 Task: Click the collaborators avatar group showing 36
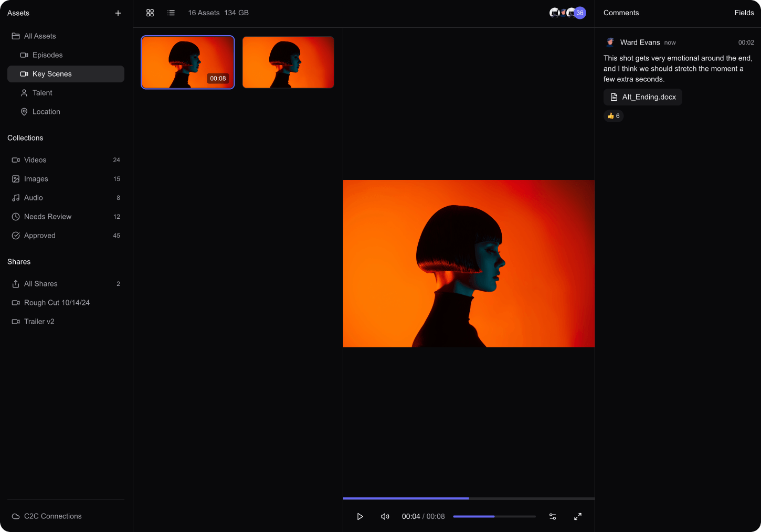(567, 13)
